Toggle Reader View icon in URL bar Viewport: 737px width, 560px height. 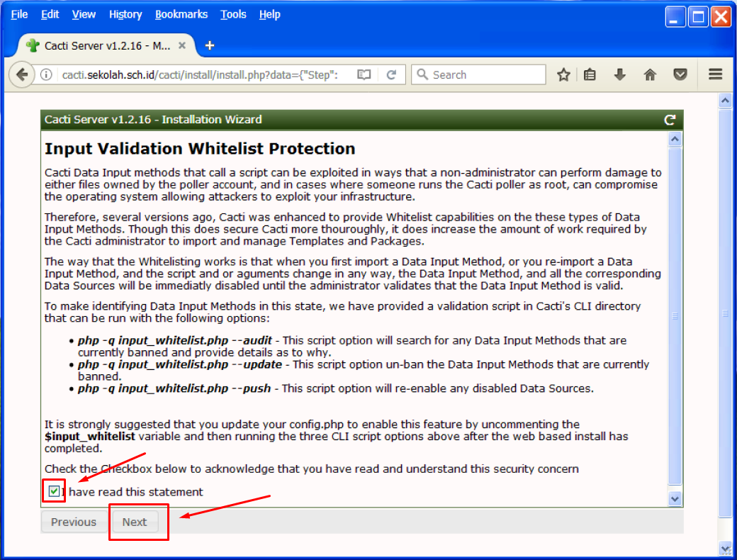click(364, 75)
